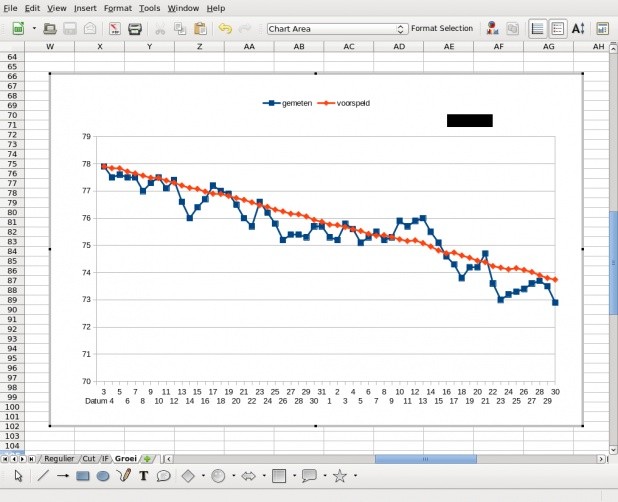The width and height of the screenshot is (618, 502).
Task: Click the Undo arrow icon
Action: (x=224, y=29)
